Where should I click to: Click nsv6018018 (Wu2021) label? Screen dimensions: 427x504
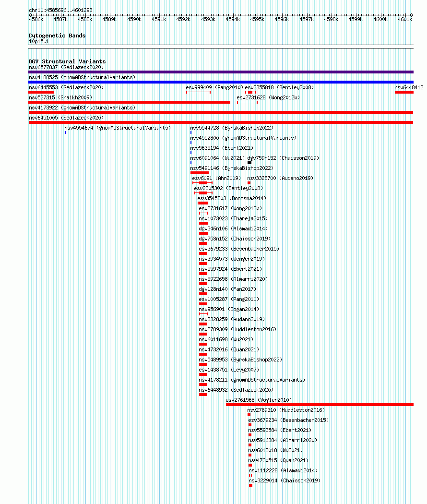(x=275, y=450)
